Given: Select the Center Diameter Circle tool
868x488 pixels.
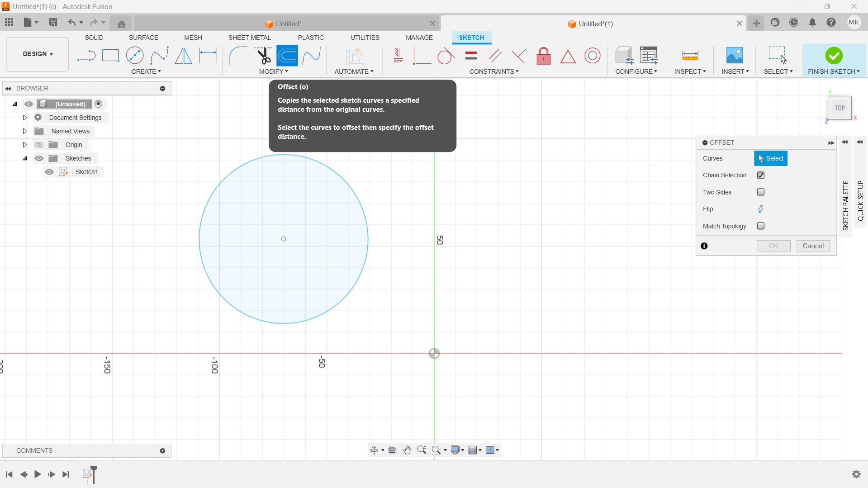Looking at the screenshot, I should (x=135, y=56).
